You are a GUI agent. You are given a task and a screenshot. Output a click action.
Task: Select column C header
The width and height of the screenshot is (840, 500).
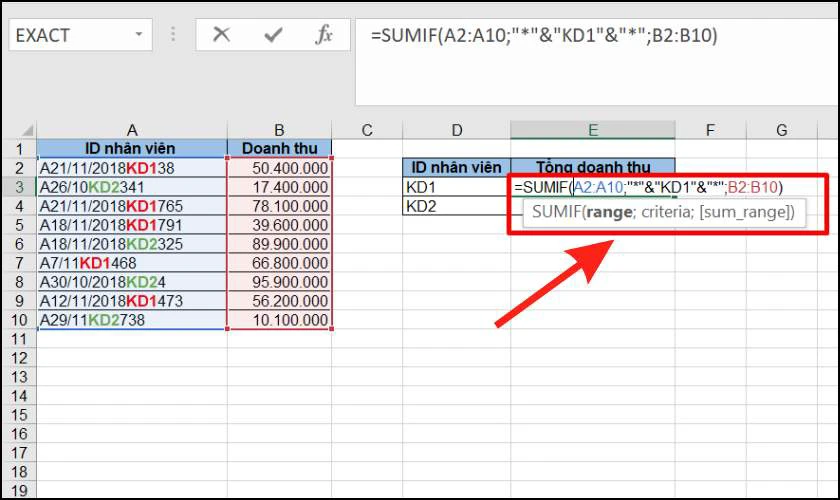[x=367, y=130]
